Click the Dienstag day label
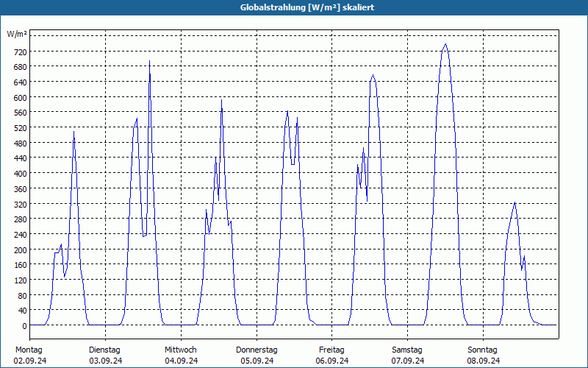The image size is (588, 368). point(104,350)
